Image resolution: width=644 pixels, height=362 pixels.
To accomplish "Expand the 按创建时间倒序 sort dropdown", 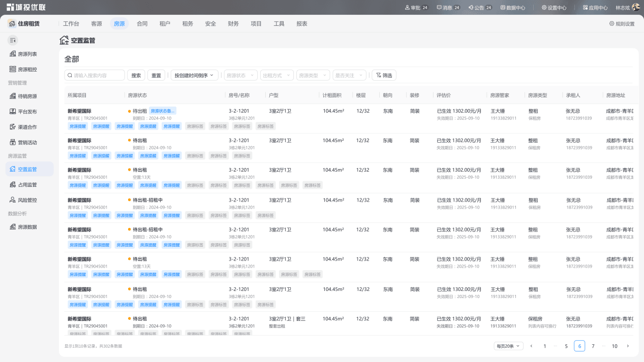I will (195, 75).
